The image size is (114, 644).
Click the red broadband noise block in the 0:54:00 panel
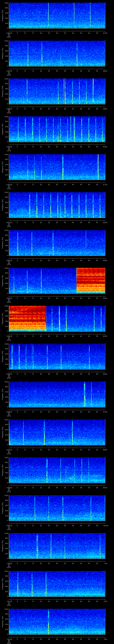point(28,318)
